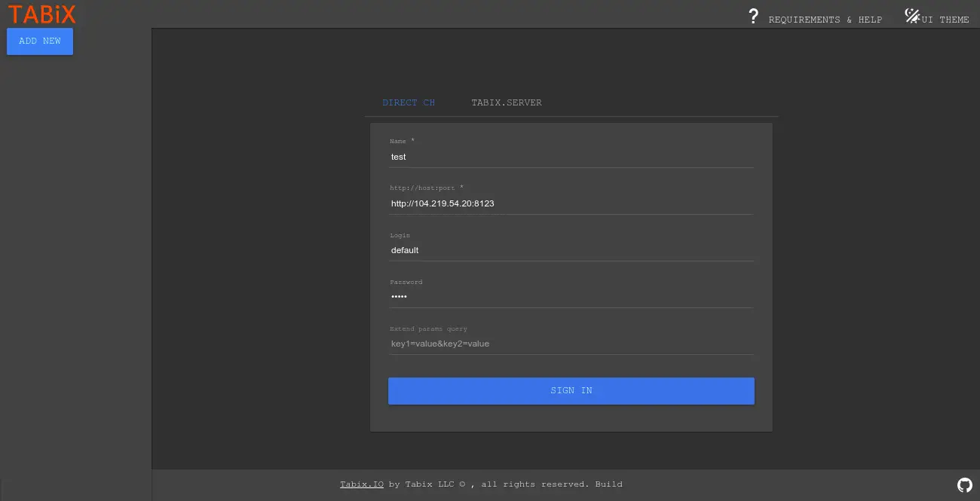Switch to the DIRECT CH tab
This screenshot has height=501, width=980.
409,102
